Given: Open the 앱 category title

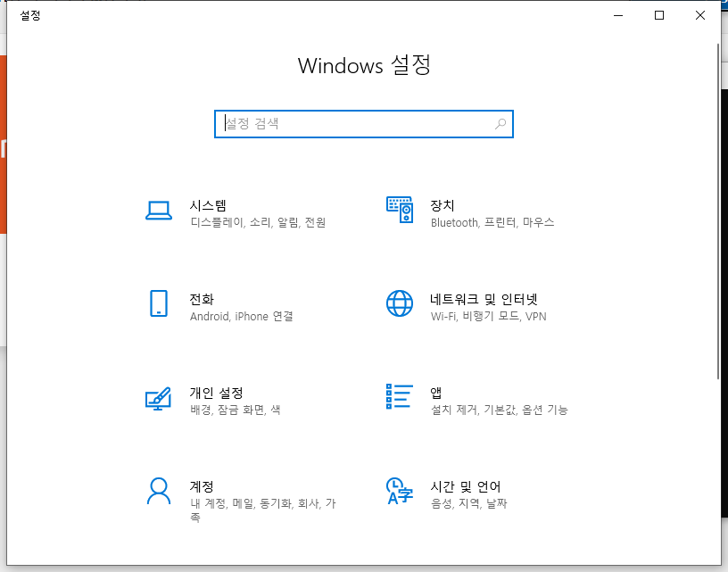Looking at the screenshot, I should 436,394.
